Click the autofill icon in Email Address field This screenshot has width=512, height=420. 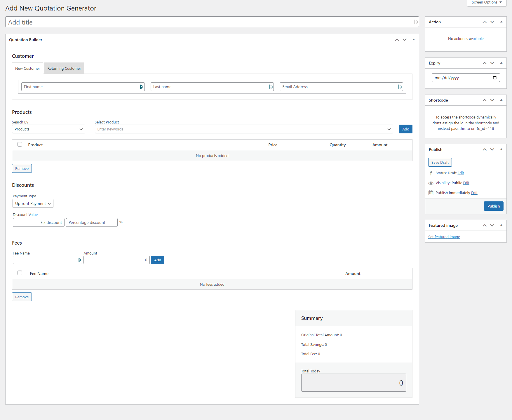pos(400,87)
